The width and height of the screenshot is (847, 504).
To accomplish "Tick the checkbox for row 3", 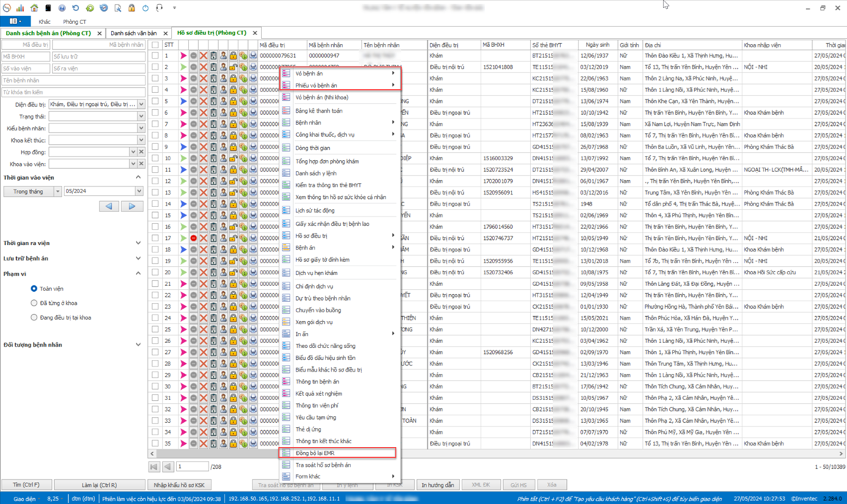I will [x=155, y=78].
